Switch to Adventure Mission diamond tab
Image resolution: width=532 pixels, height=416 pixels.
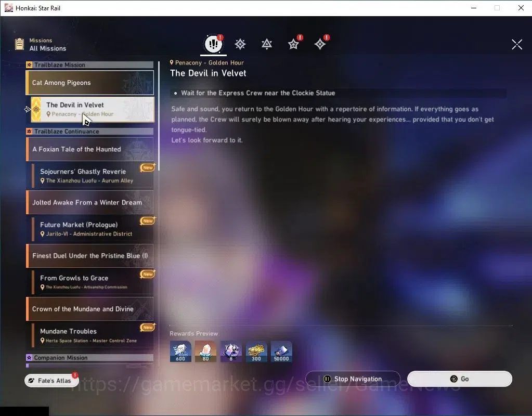click(x=320, y=44)
